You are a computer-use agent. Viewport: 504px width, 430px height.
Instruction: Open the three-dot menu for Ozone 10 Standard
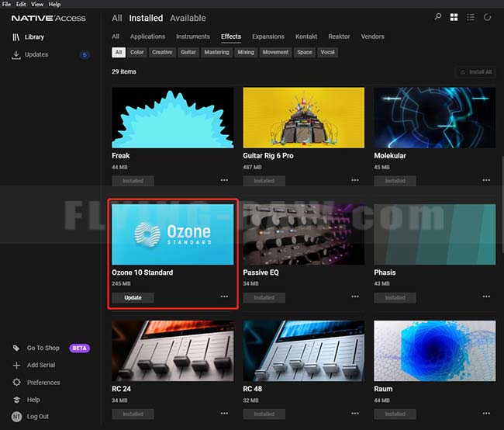(224, 296)
